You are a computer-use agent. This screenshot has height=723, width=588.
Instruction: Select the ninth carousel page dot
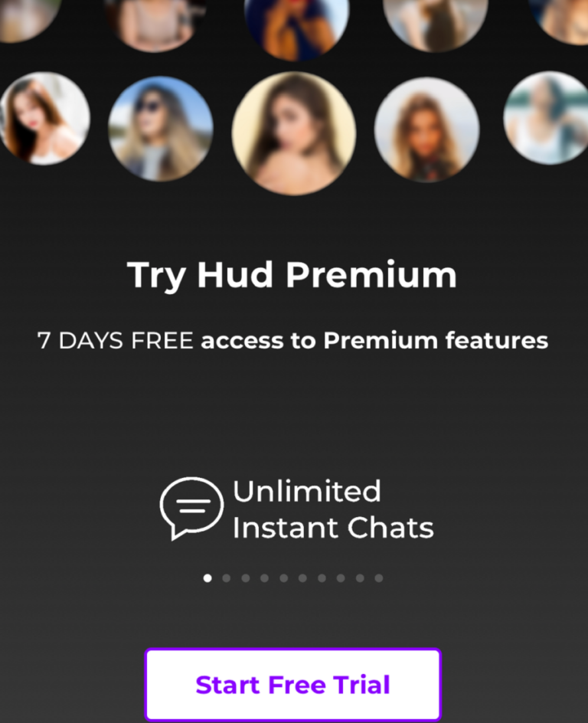360,578
